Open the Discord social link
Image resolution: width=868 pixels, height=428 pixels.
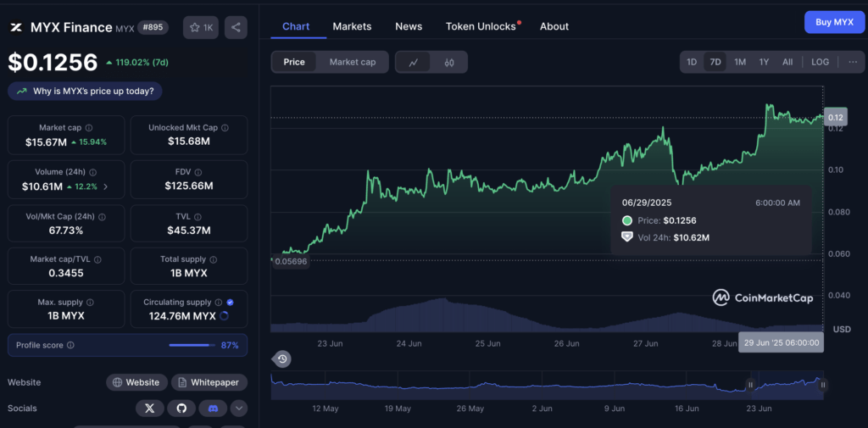coord(213,409)
